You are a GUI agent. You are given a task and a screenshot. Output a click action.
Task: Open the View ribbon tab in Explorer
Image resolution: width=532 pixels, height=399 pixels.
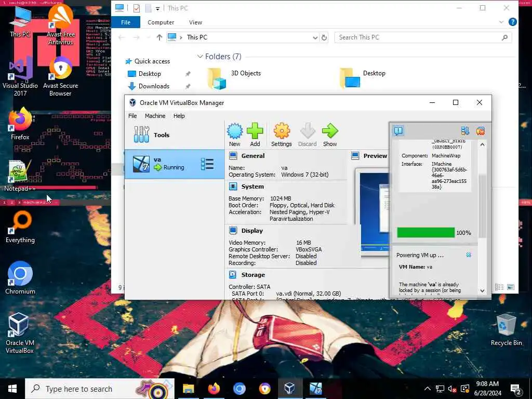(x=195, y=22)
